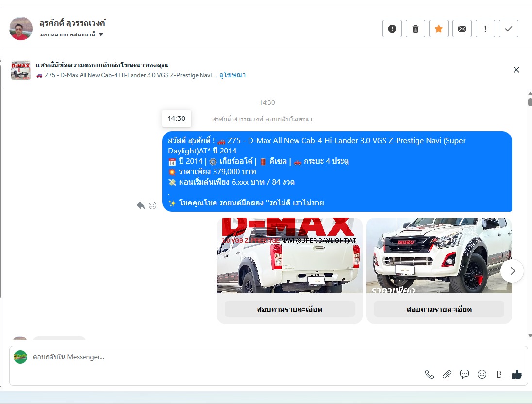
Task: Open สุรศักดิ์ สุวรรณวงศ์ profile picture
Action: coord(21,29)
